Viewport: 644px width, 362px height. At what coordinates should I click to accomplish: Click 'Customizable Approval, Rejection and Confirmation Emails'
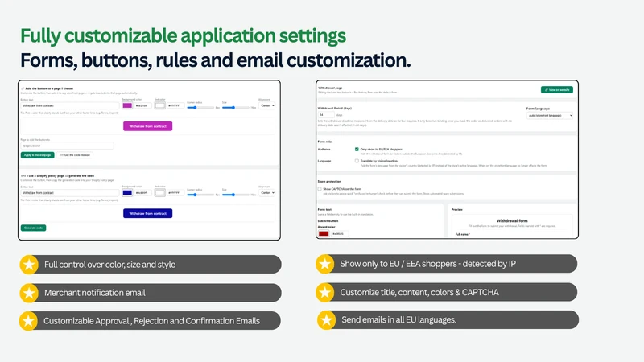tap(151, 321)
